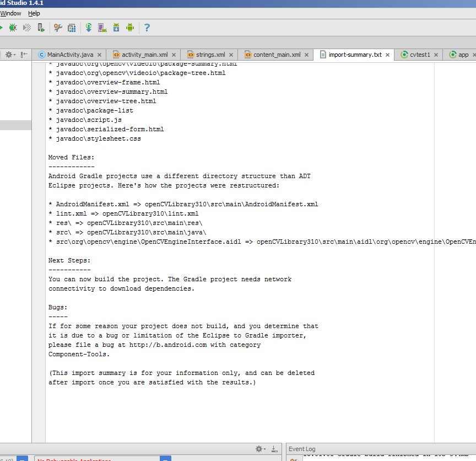476x461 pixels.
Task: Click the http://b.android.com text in the editor
Action: pyautogui.click(x=168, y=345)
